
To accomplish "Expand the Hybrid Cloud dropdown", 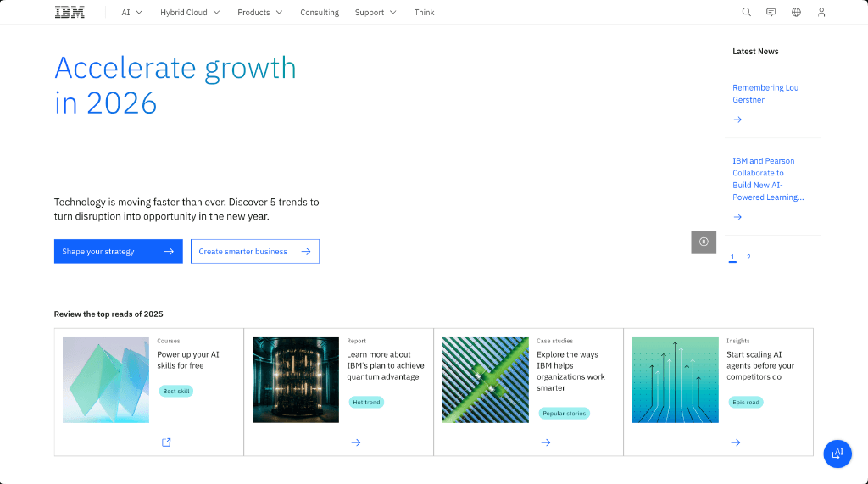I will coord(190,12).
